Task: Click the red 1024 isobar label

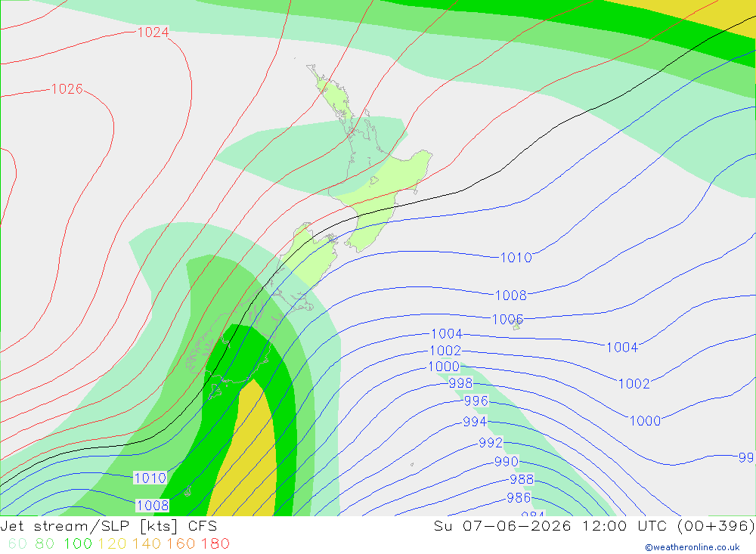Action: pyautogui.click(x=153, y=32)
